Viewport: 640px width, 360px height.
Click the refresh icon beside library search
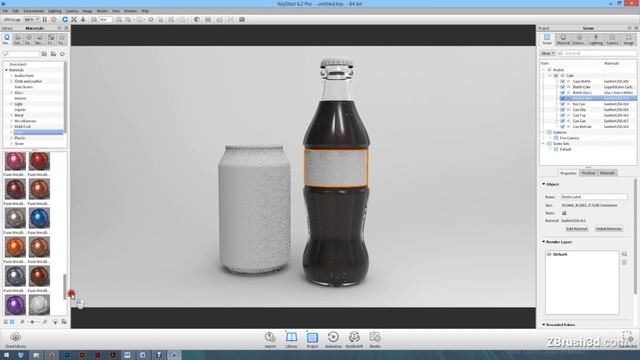tap(62, 54)
